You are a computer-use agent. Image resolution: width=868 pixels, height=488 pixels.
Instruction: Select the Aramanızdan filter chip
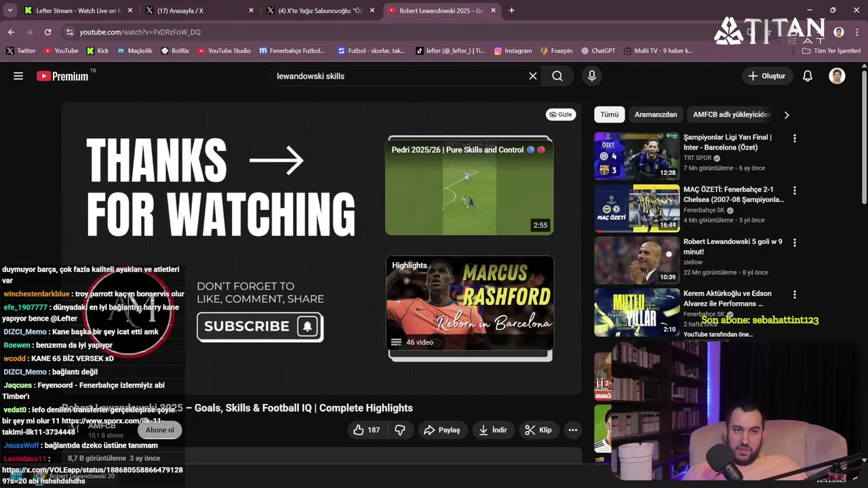656,115
